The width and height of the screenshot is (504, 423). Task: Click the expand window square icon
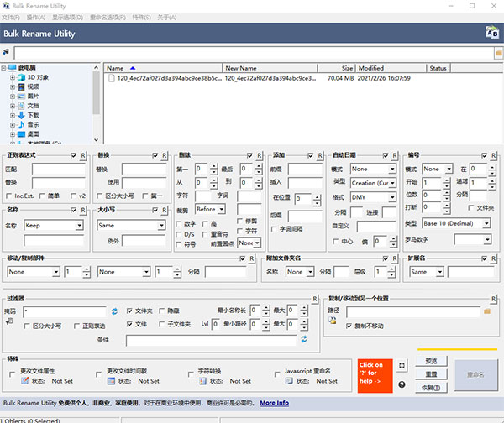(402, 365)
